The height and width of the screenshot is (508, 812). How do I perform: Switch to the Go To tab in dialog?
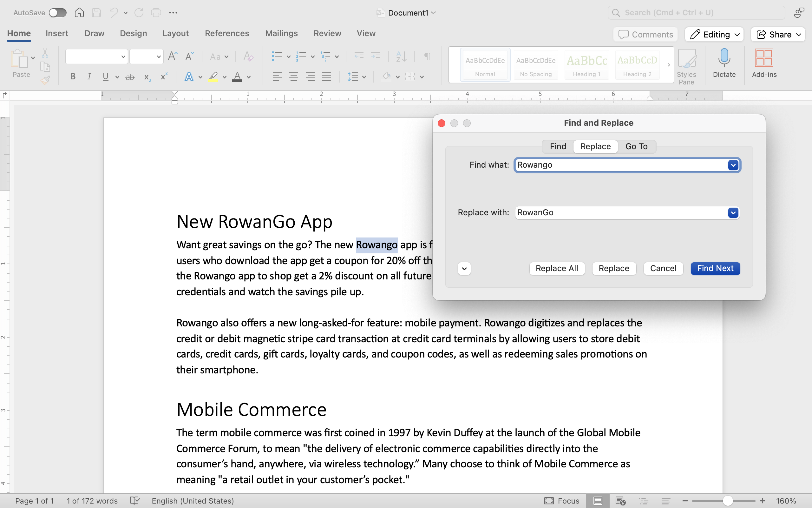(636, 146)
